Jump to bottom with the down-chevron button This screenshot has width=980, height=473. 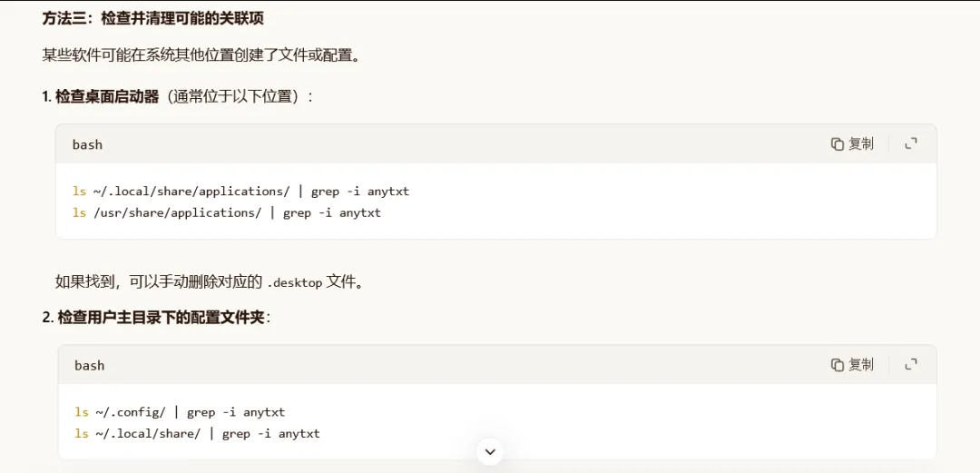(490, 451)
